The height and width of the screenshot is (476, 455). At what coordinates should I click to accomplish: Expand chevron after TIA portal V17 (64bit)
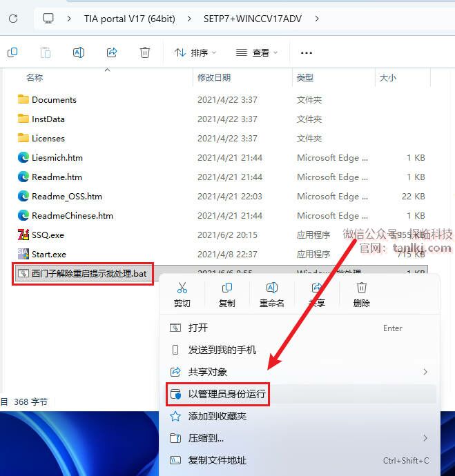click(189, 19)
